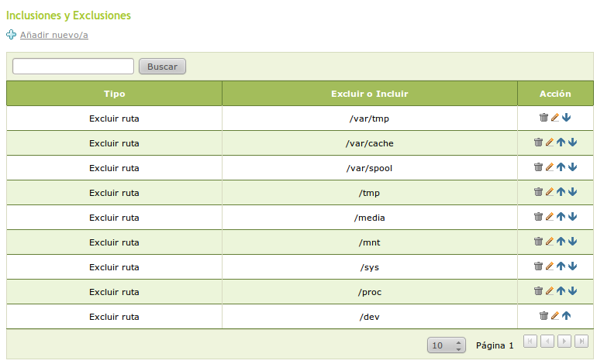Go to previous page arrow
597x364 pixels.
point(547,342)
